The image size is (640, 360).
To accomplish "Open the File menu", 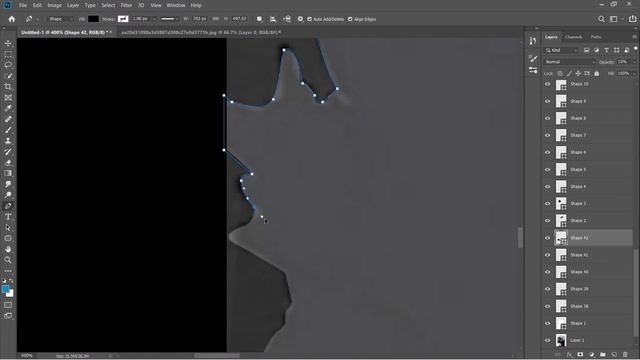I will point(23,5).
